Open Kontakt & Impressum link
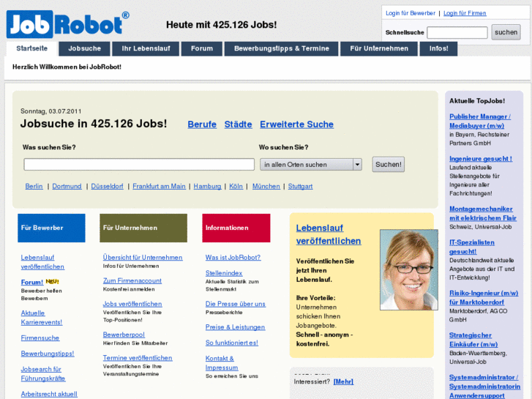Screen dimensions: 532x399 (x=222, y=363)
